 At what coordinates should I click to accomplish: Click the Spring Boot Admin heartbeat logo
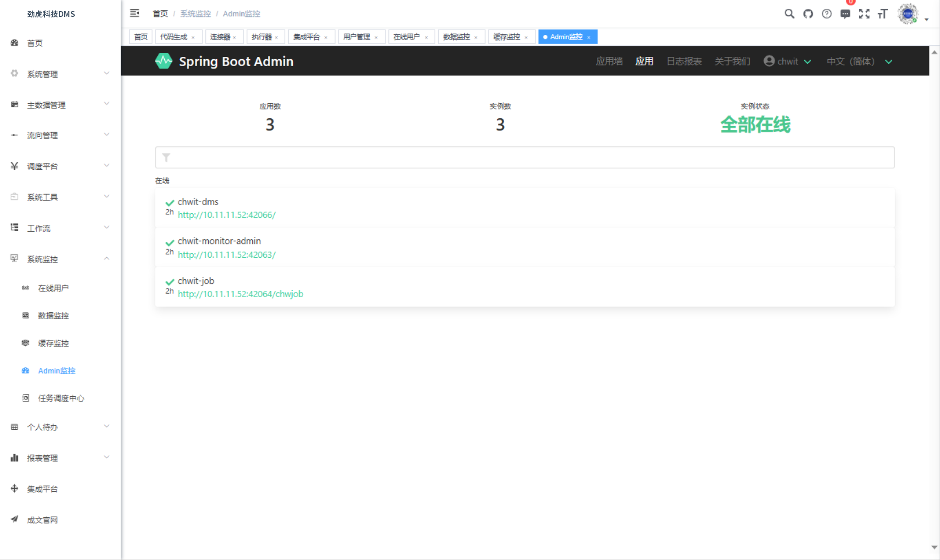click(x=164, y=61)
